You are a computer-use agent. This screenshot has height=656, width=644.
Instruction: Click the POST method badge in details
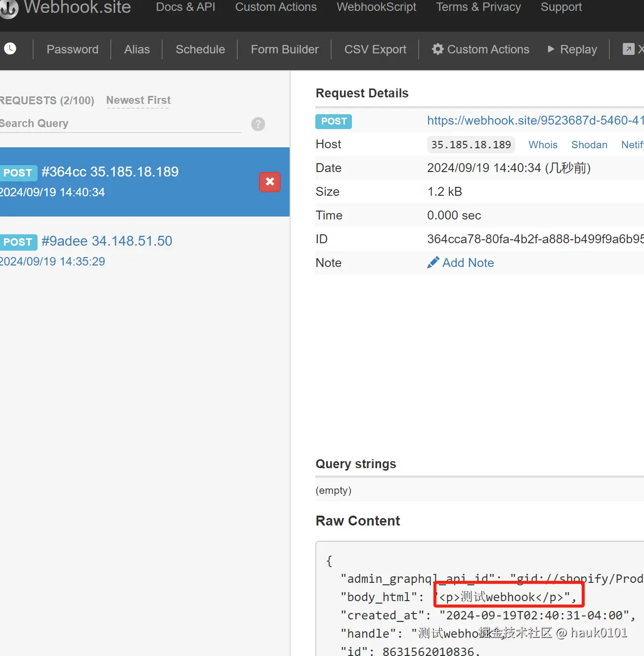334,121
